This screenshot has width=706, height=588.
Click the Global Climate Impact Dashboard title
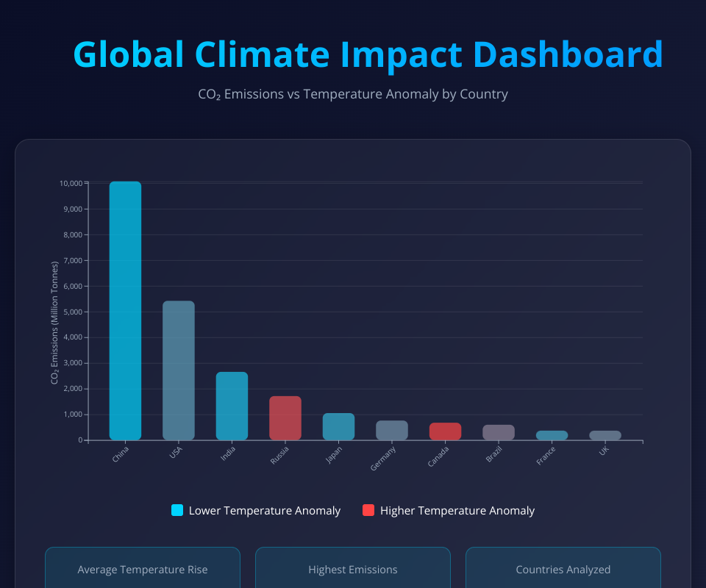[368, 54]
